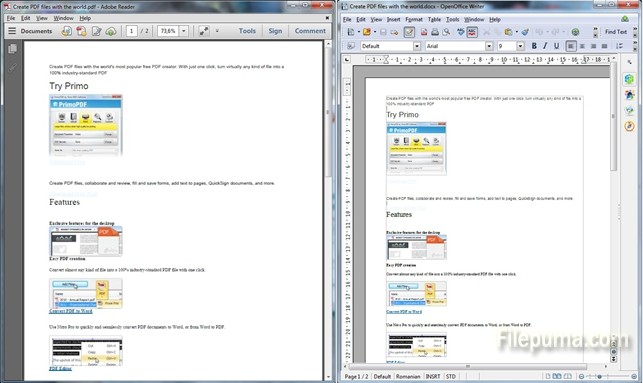The height and width of the screenshot is (383, 643).
Task: Open the zoom percentage dropdown in Adobe Reader
Action: [x=184, y=31]
